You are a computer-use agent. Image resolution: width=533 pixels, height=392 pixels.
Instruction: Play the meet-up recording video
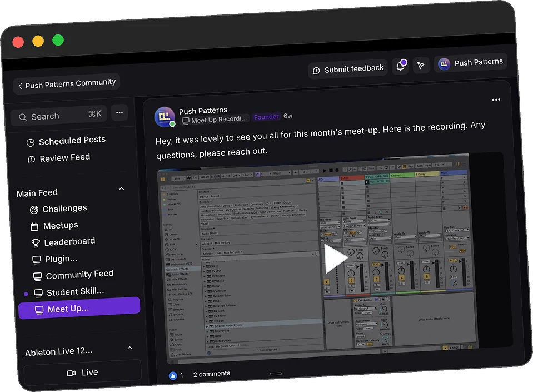[335, 258]
